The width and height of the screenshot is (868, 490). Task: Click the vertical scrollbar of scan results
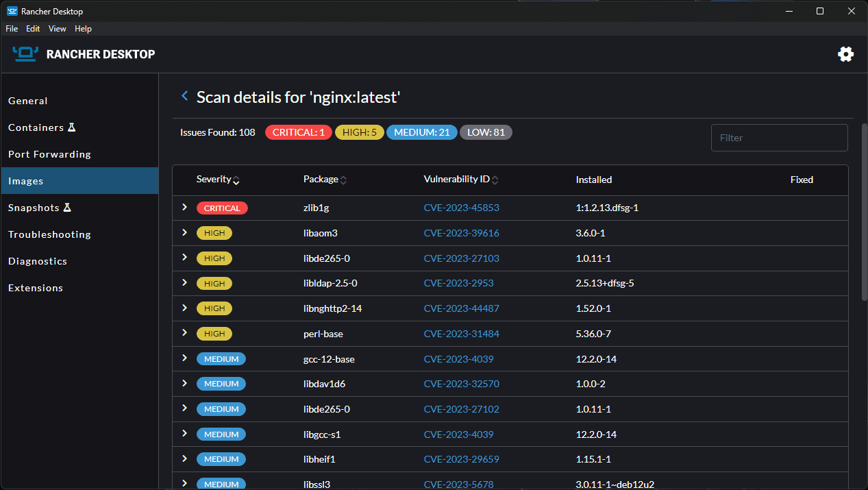pyautogui.click(x=864, y=212)
